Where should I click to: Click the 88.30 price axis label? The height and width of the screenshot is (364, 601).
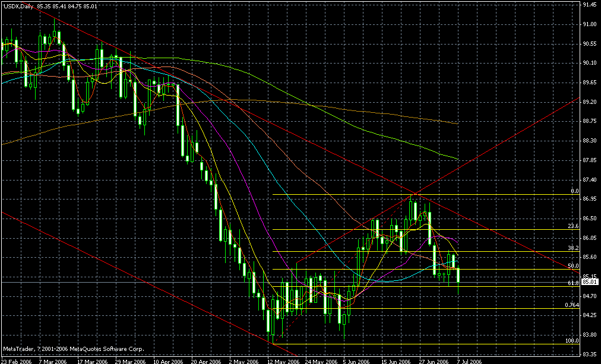point(590,141)
